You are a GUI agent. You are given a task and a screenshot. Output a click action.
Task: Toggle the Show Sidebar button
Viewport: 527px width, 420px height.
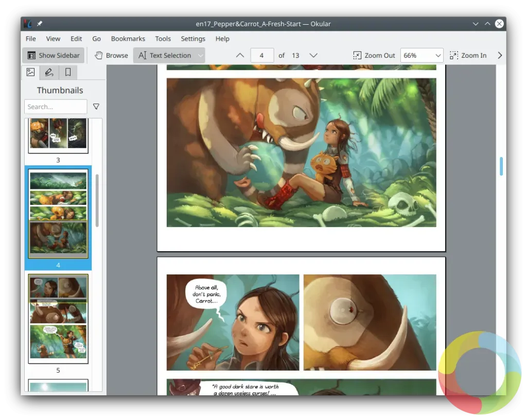pos(54,56)
